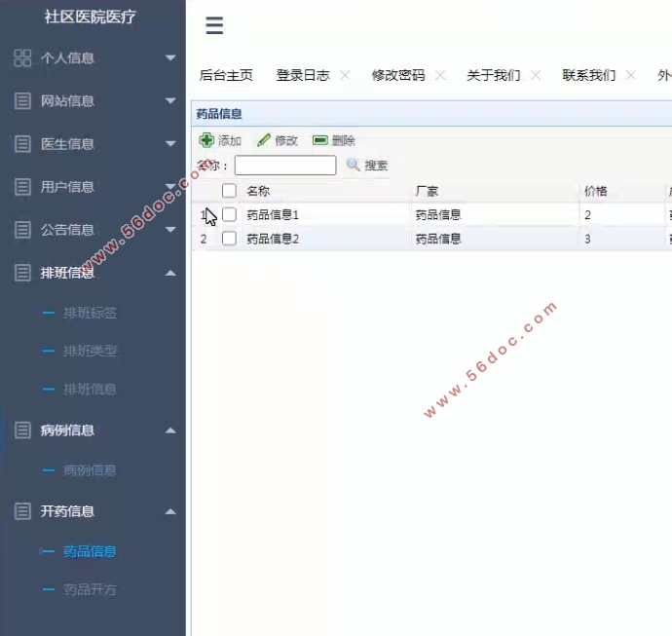The image size is (672, 636).
Task: Check the box for 药品信息2 row
Action: (229, 239)
